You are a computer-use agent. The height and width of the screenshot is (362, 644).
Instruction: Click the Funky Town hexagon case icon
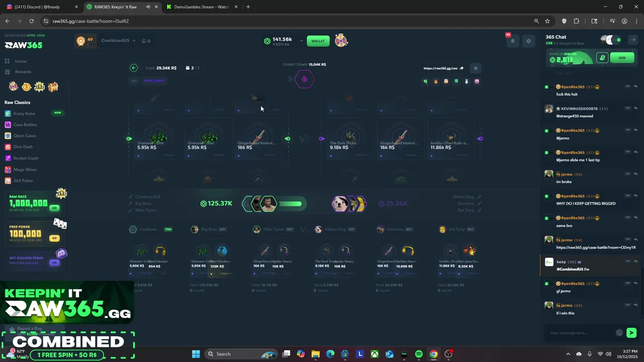coord(304,79)
